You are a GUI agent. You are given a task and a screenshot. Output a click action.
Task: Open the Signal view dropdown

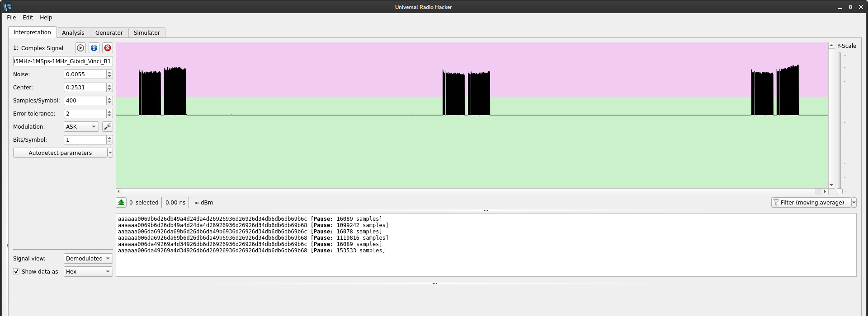[88, 259]
